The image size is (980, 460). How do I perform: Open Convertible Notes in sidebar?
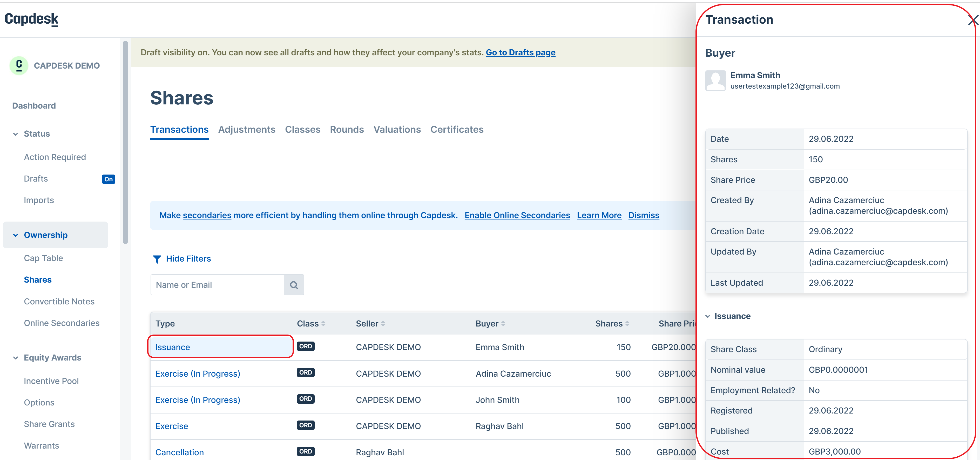[59, 302]
